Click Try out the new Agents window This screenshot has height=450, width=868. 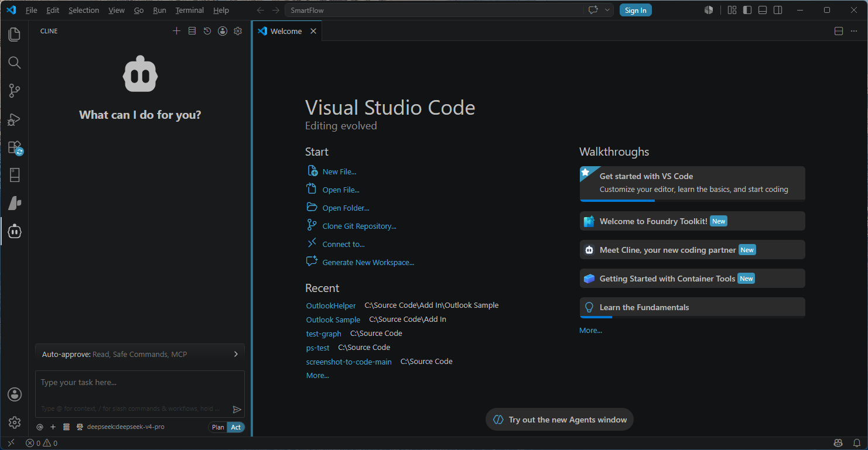560,420
